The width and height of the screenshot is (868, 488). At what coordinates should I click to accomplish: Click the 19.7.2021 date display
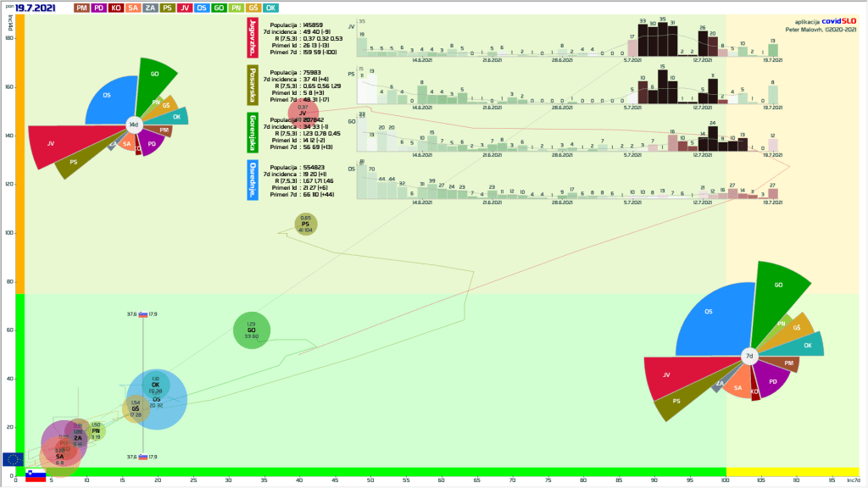tap(35, 8)
